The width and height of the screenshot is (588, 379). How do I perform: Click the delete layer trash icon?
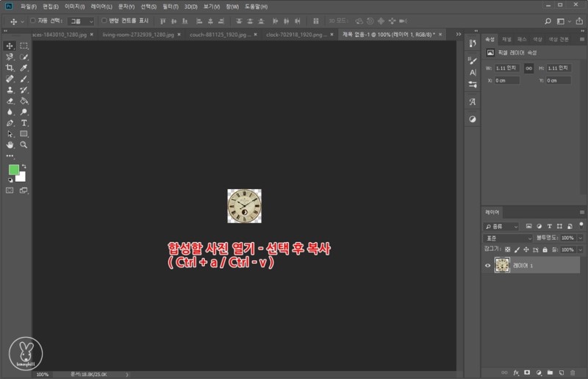pos(573,373)
